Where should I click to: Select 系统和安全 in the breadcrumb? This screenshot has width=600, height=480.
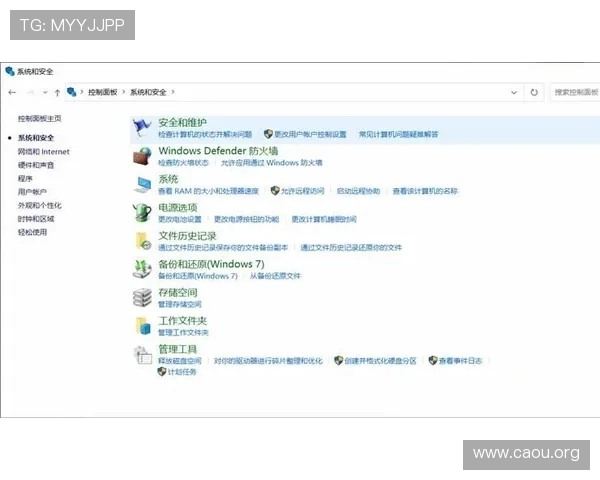click(x=148, y=92)
